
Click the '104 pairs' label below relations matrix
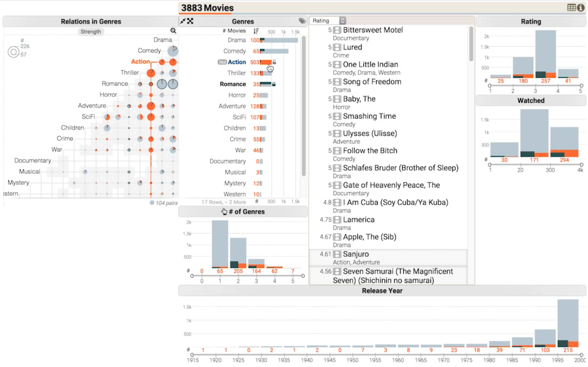167,203
